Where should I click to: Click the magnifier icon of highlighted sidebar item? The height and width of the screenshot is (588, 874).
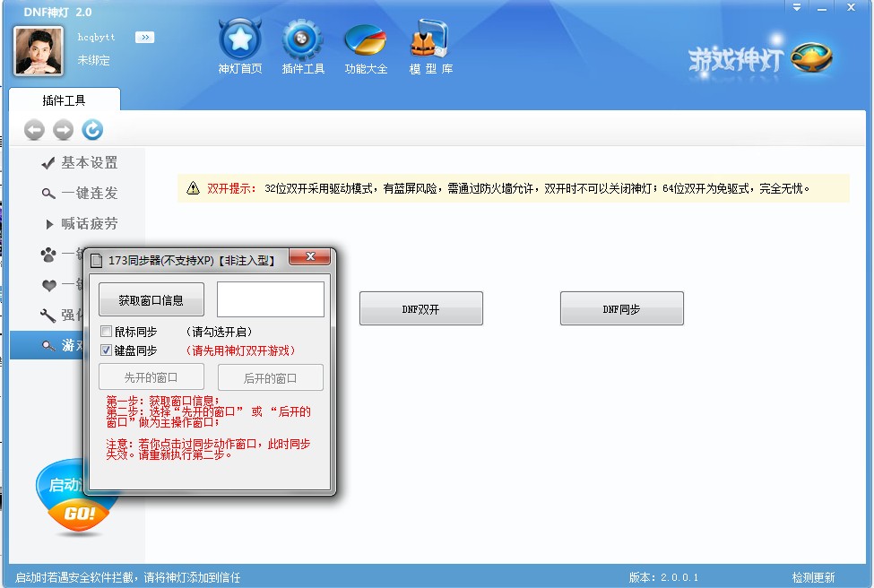[x=48, y=346]
